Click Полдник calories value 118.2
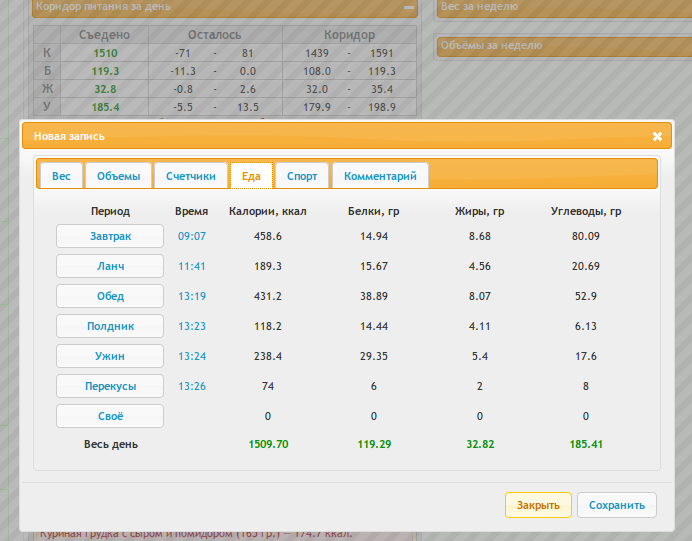The height and width of the screenshot is (541, 692). coord(268,326)
